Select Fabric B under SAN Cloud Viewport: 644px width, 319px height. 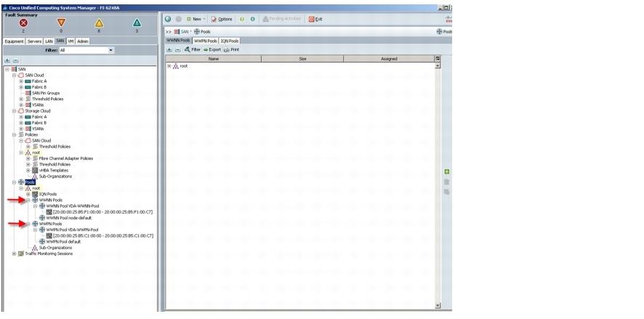(39, 87)
